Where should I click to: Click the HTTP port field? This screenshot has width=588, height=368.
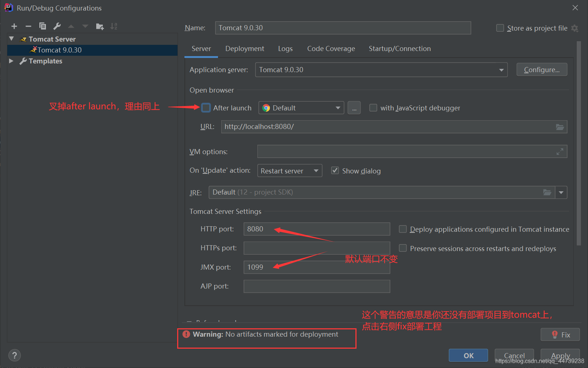point(317,229)
